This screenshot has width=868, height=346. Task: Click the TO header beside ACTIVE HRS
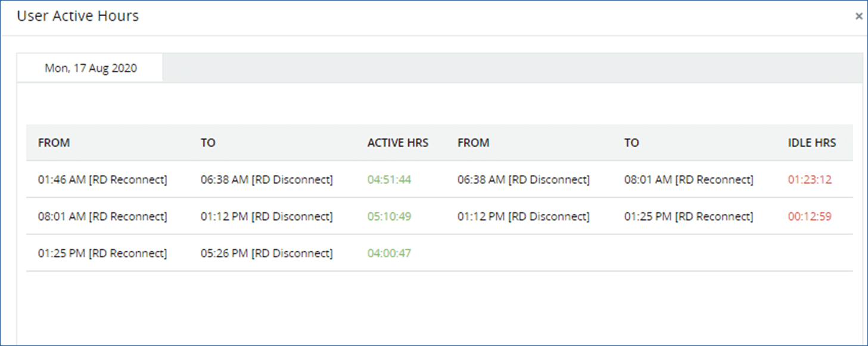click(x=208, y=143)
